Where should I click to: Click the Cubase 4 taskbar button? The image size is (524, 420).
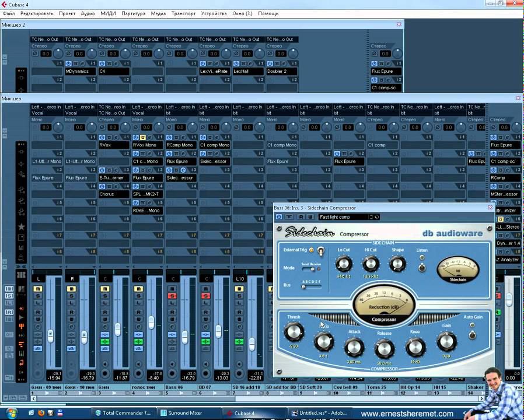point(254,413)
